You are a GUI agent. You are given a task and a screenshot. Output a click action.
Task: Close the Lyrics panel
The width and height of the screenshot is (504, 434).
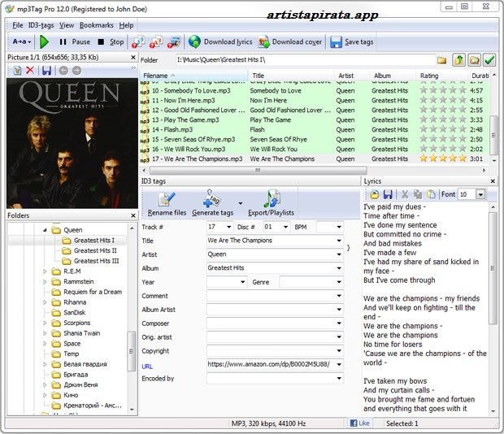click(x=493, y=181)
